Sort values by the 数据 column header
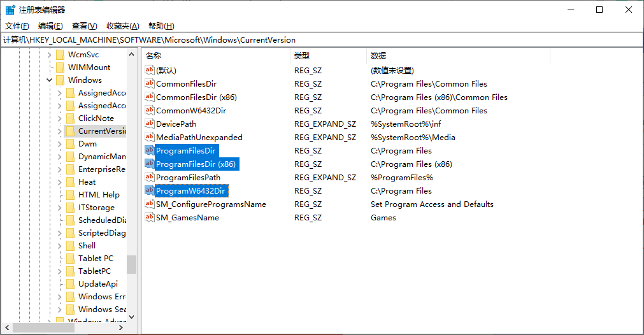Screen dimensions: 644x335 (458, 56)
